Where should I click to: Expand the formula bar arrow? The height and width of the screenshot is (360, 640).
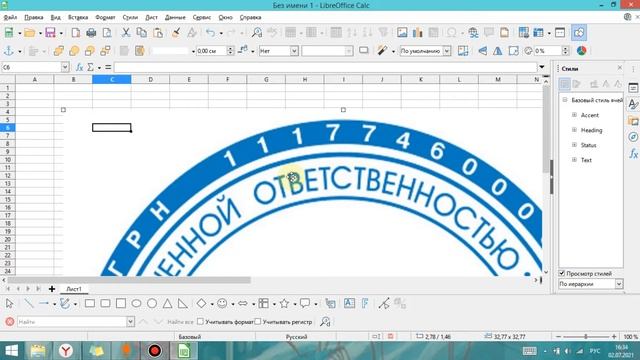(x=542, y=67)
